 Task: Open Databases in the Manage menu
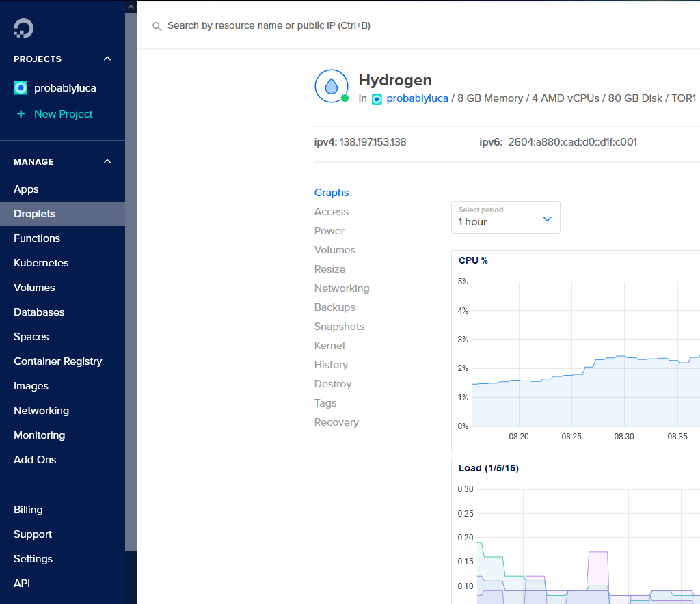[x=62, y=312]
